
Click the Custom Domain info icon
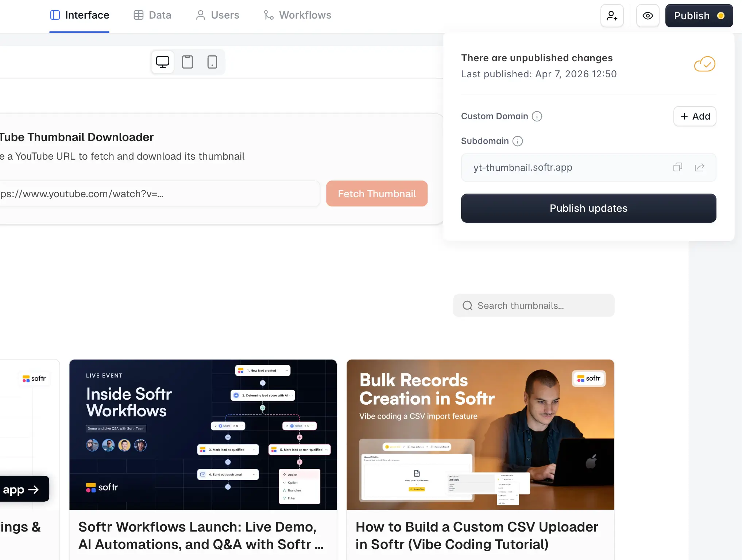pyautogui.click(x=537, y=116)
